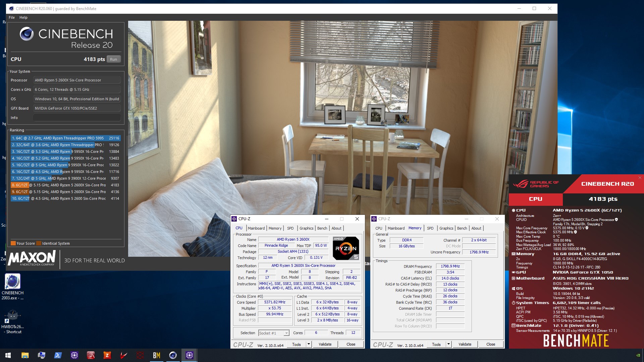Open File Explorer from the taskbar

pos(25,355)
